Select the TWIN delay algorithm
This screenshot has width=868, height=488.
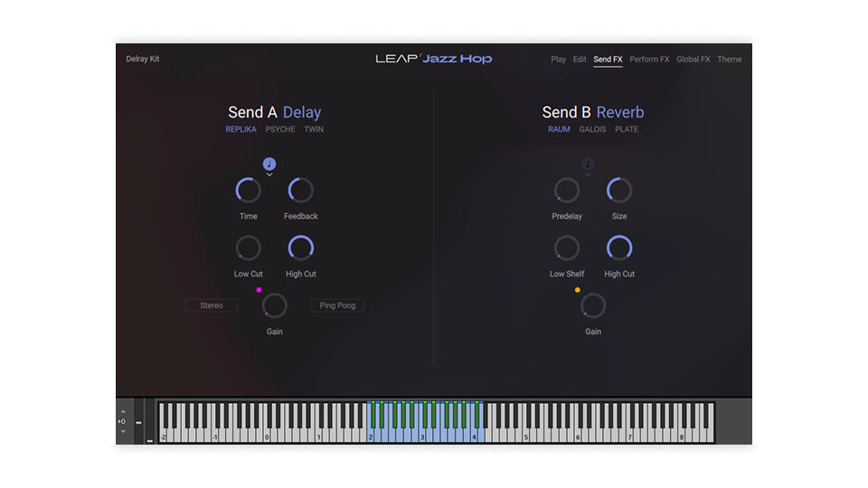[x=314, y=129]
